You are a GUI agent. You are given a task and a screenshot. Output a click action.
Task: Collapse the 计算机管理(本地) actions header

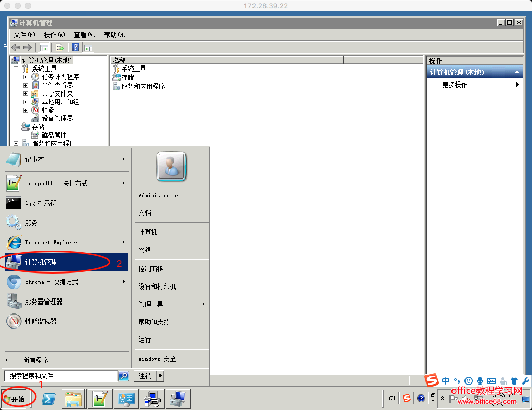pos(517,72)
